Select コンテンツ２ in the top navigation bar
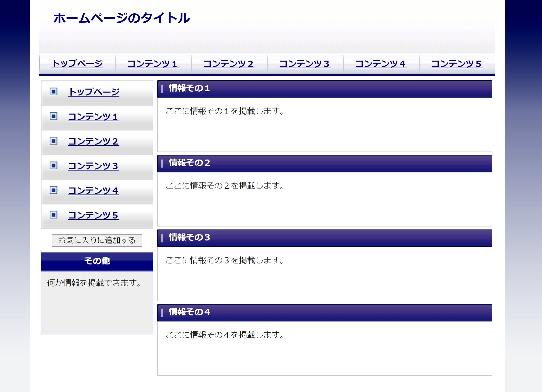Viewport: 542px width, 392px height. click(229, 64)
